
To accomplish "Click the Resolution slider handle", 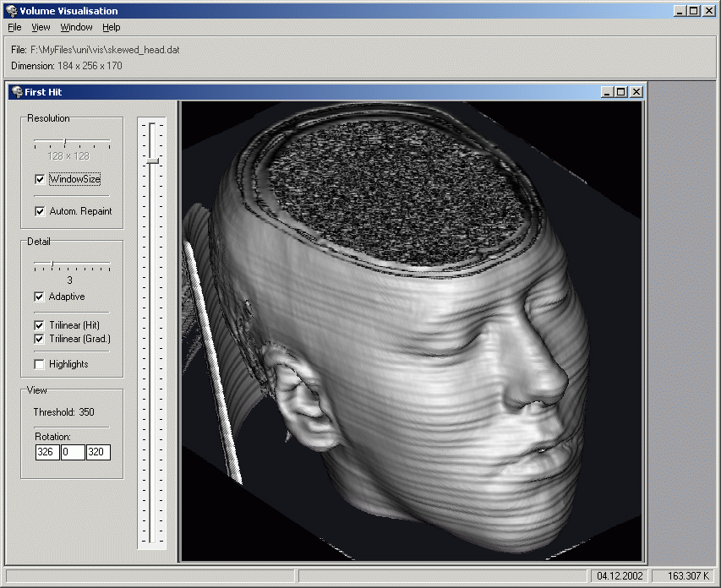I will tap(65, 141).
